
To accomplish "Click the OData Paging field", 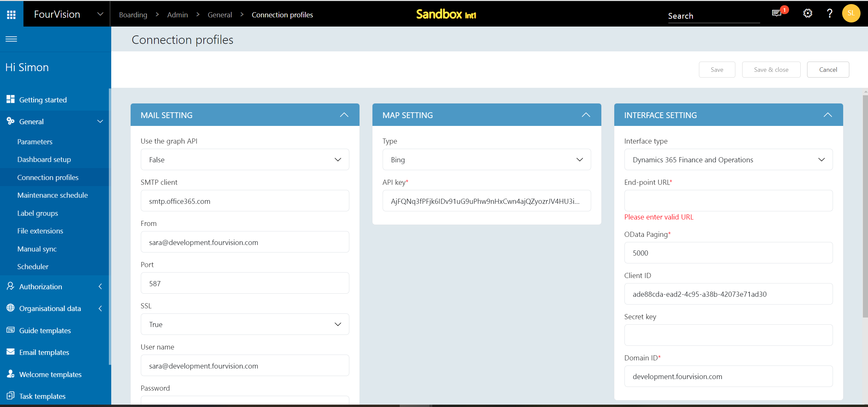I will [729, 253].
